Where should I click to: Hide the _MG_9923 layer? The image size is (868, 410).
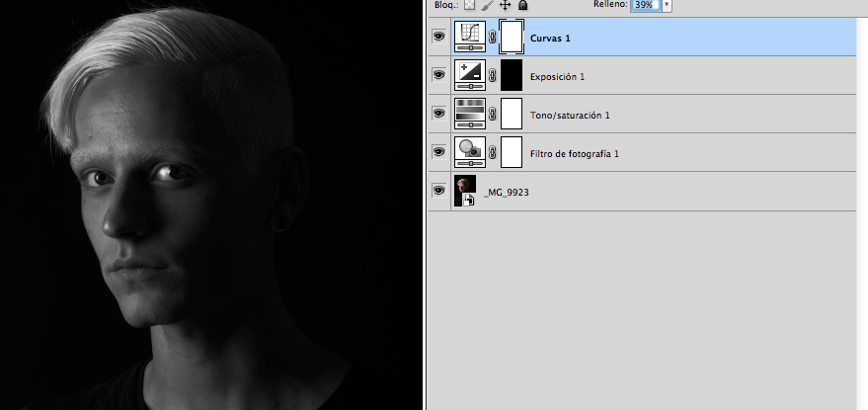coord(439,191)
